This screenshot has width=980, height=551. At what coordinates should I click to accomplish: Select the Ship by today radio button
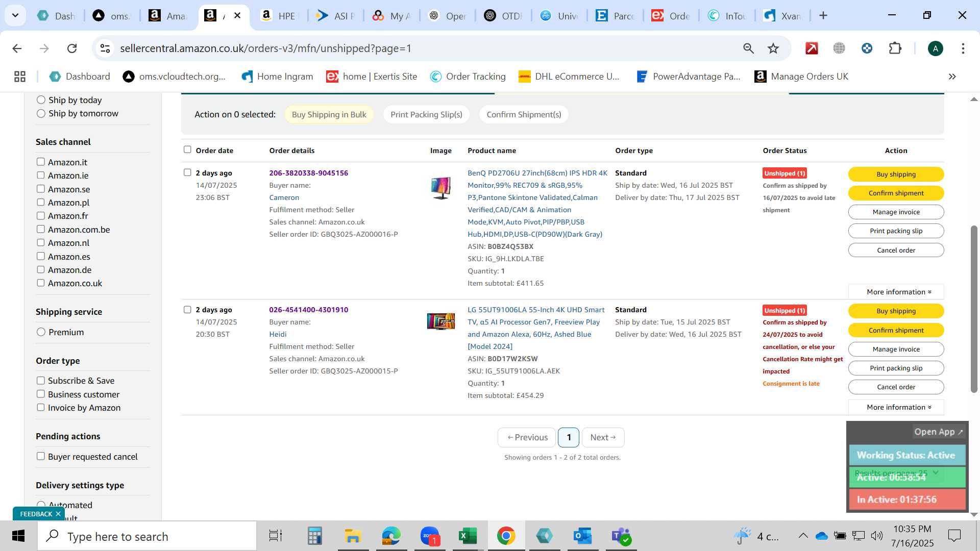pyautogui.click(x=41, y=100)
